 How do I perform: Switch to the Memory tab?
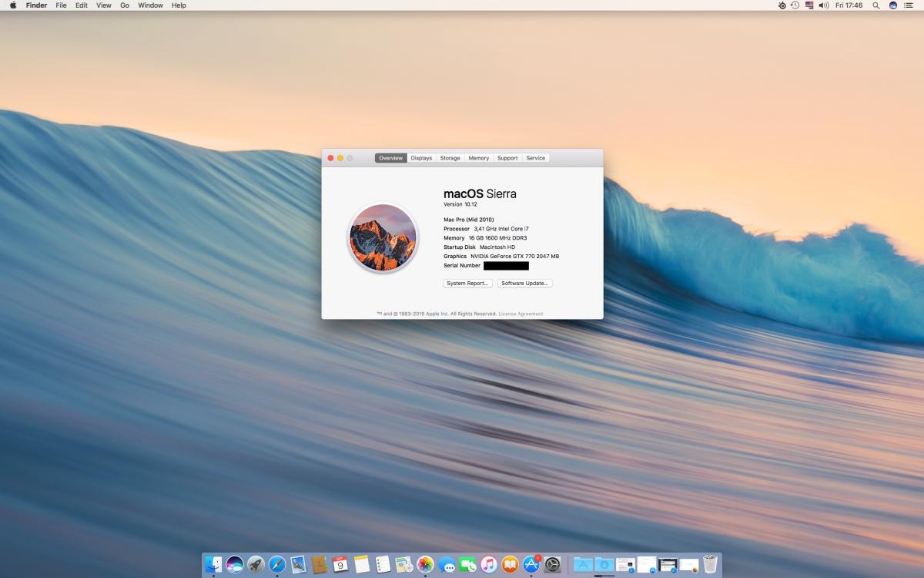click(479, 158)
